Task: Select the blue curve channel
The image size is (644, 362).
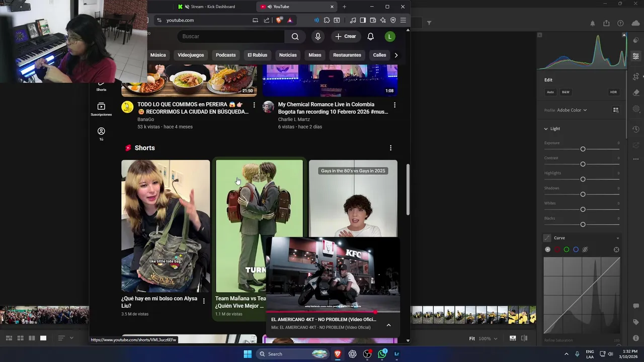Action: [x=576, y=249]
